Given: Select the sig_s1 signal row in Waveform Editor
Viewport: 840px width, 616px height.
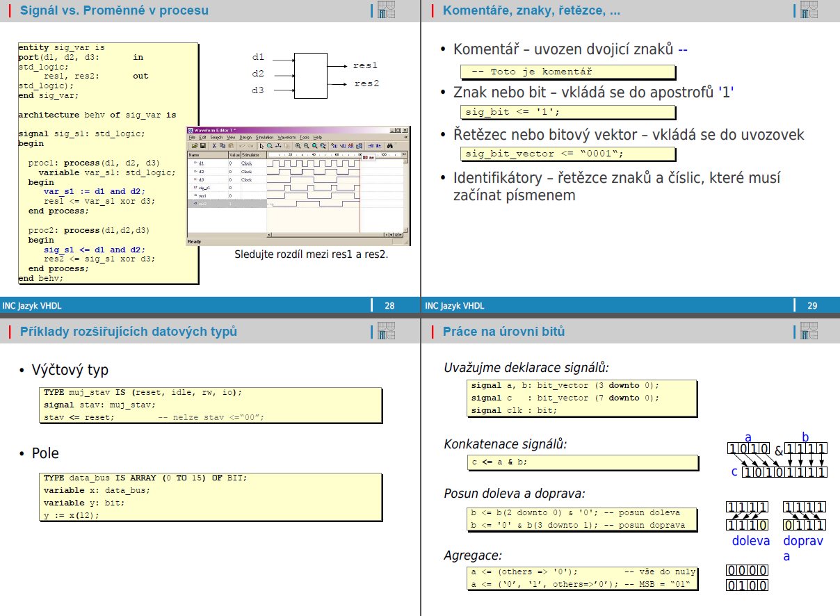Looking at the screenshot, I should point(227,188).
